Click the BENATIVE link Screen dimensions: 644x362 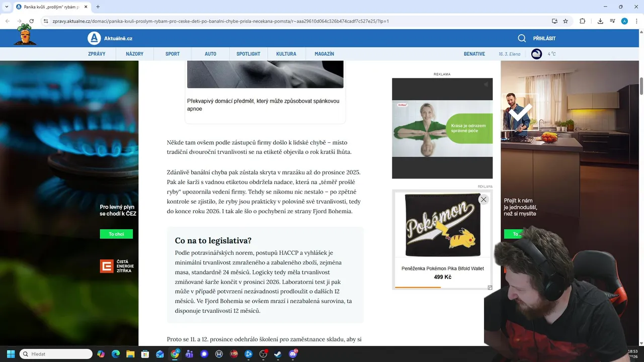474,54
